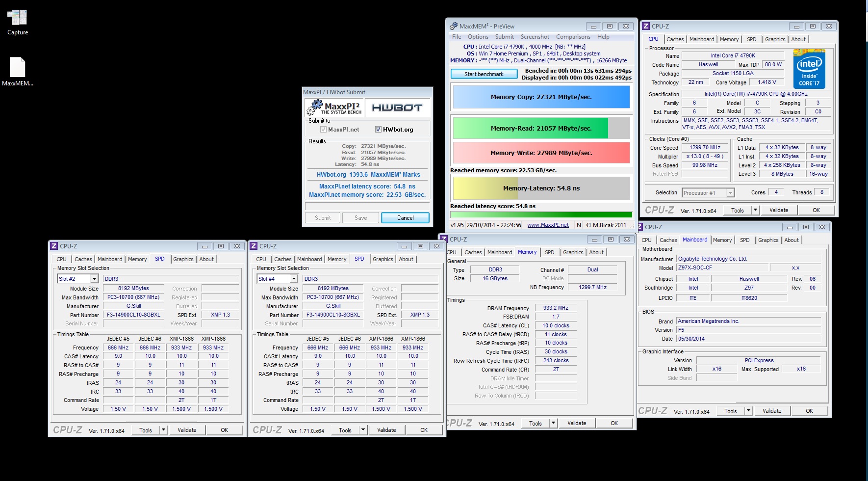Open the File menu in MaxxMEM
The image size is (868, 481).
[457, 37]
